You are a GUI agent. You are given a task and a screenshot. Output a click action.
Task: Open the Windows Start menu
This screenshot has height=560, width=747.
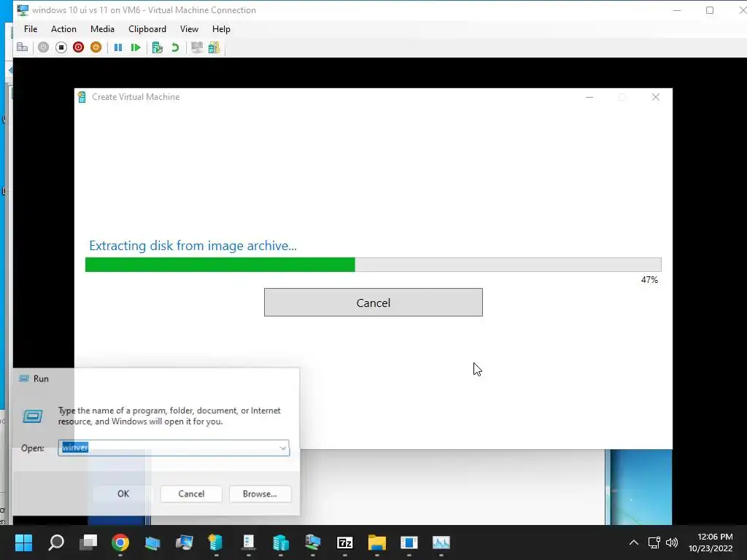[x=23, y=542]
